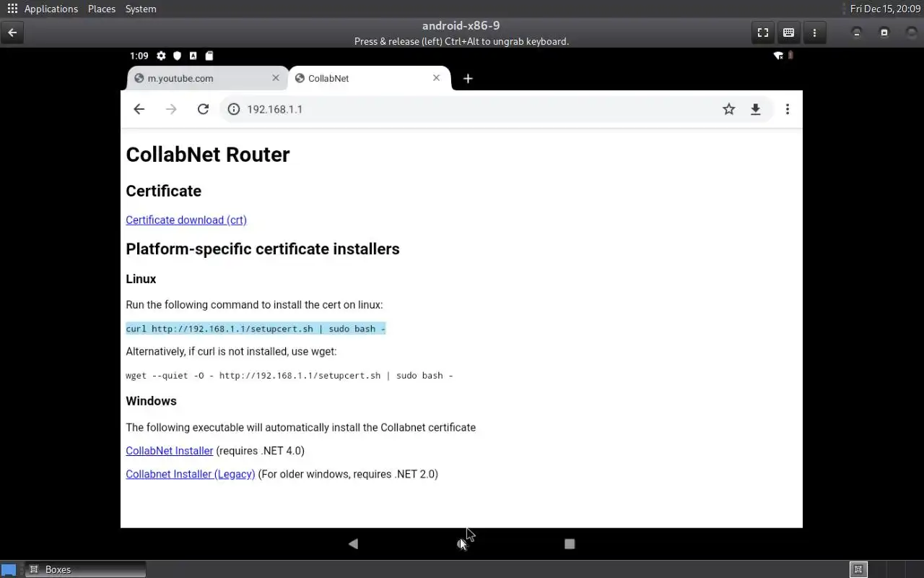Click the wget --quiet setupcert.sh command

[x=289, y=376]
